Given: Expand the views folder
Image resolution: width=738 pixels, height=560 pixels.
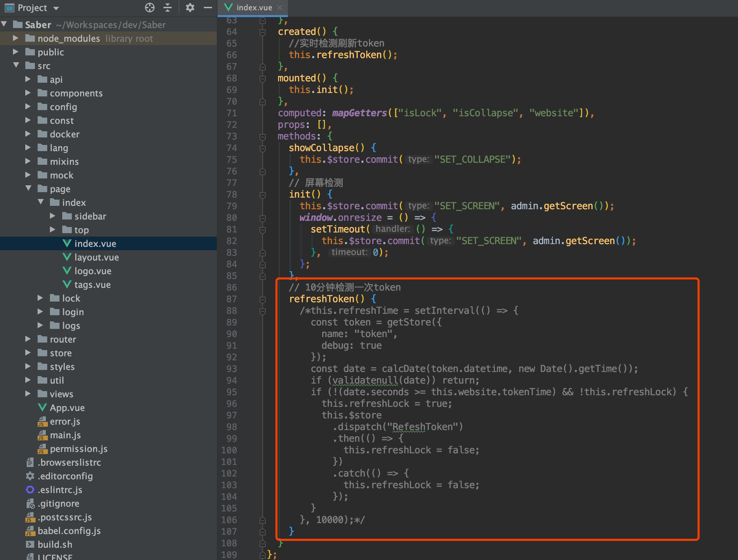Looking at the screenshot, I should point(28,394).
